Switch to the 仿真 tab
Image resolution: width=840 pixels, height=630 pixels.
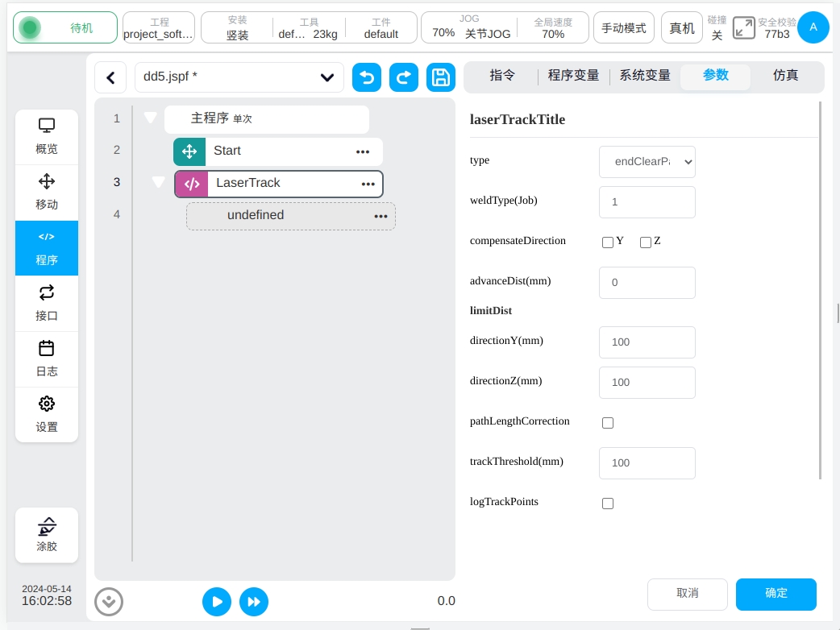click(x=785, y=76)
